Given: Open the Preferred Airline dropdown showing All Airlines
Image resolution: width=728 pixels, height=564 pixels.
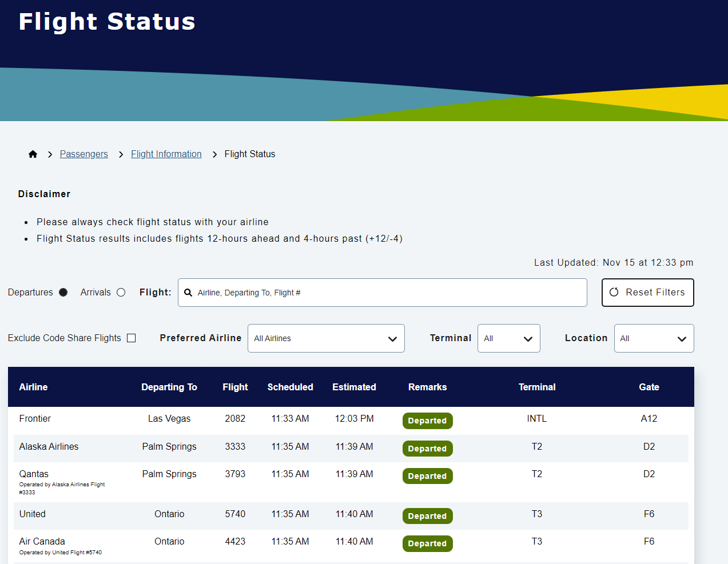Looking at the screenshot, I should point(326,338).
